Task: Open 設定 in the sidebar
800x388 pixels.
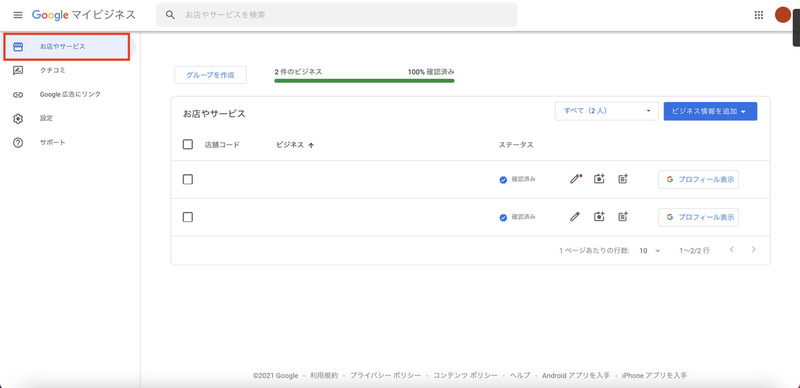Action: tap(46, 118)
